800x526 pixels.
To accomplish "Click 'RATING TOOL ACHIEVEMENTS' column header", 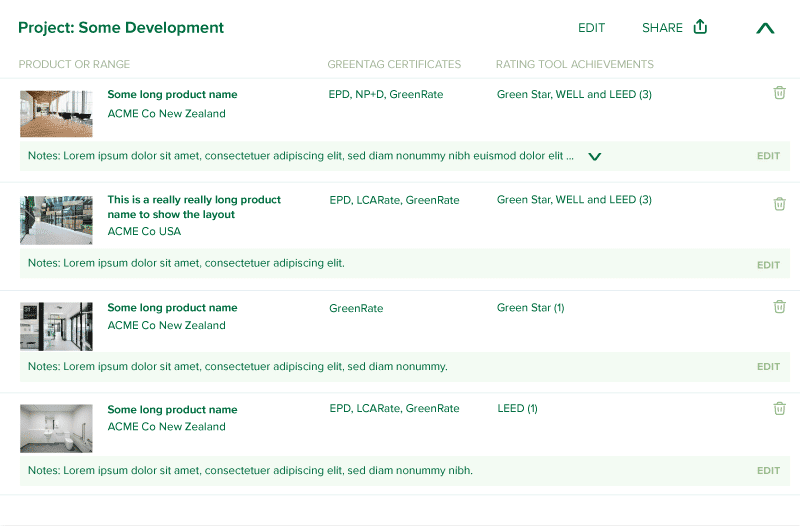I will pos(574,64).
